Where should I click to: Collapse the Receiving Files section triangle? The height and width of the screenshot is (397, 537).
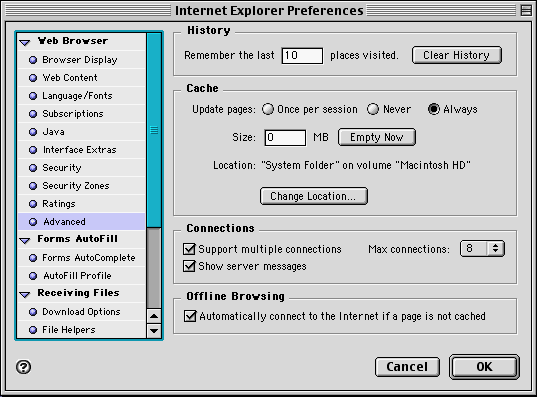(25, 295)
